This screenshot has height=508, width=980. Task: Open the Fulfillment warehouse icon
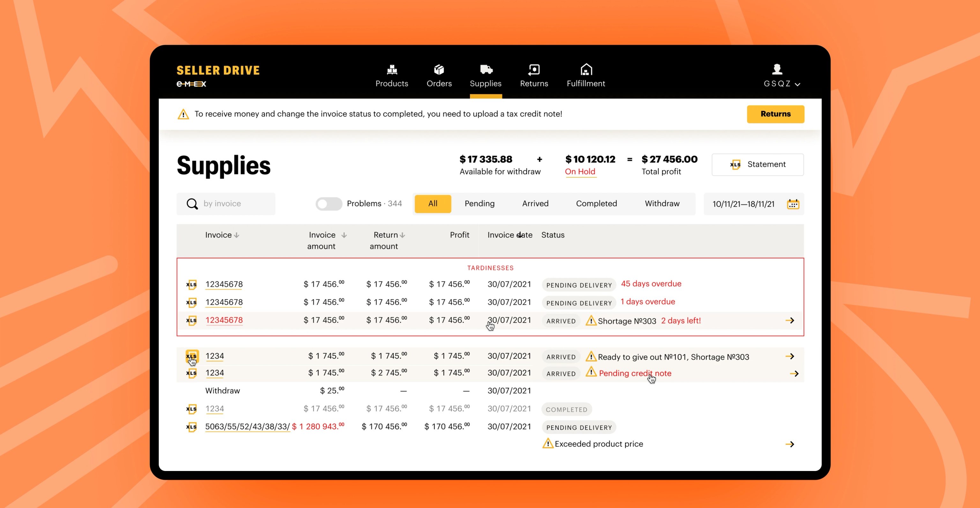586,69
